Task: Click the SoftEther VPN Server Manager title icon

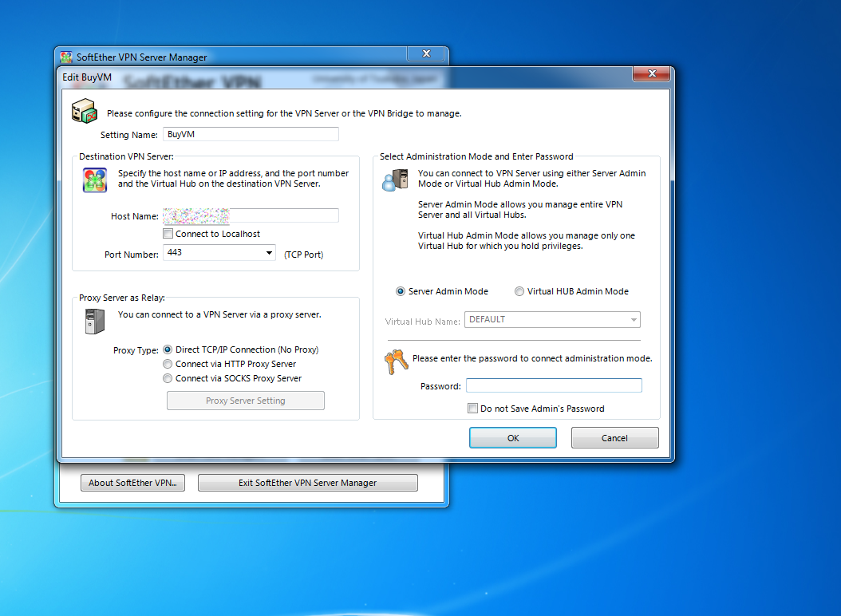Action: 66,57
